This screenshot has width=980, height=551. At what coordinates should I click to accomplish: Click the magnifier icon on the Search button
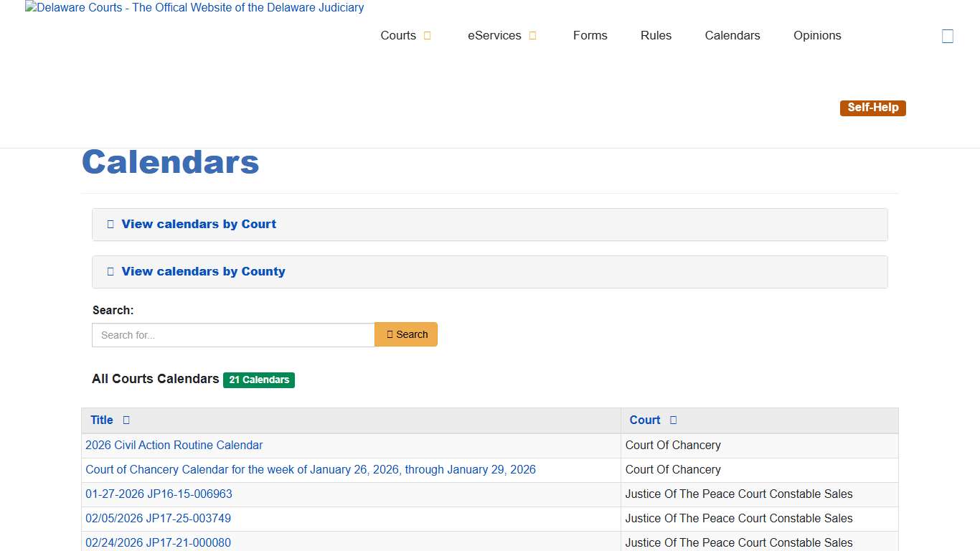[x=392, y=334]
